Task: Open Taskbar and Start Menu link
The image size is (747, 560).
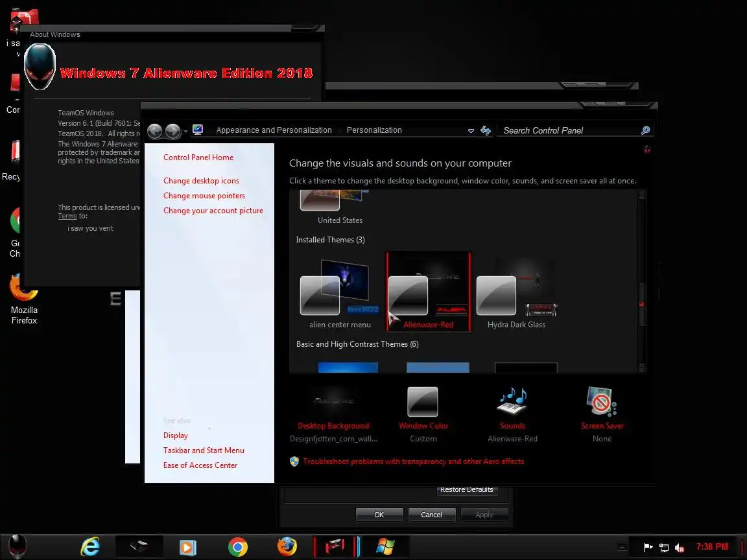Action: pos(204,450)
